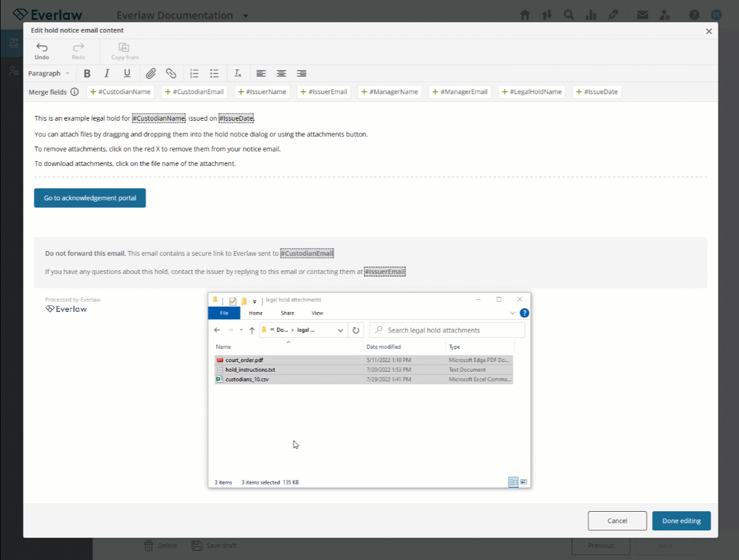
Task: Click the Merge fields info icon
Action: pyautogui.click(x=74, y=91)
